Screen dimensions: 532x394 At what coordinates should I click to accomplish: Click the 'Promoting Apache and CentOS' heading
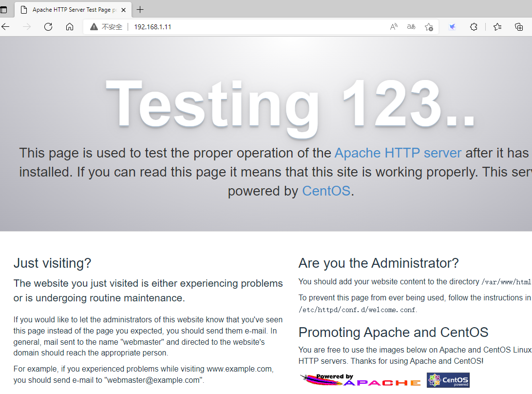point(393,332)
